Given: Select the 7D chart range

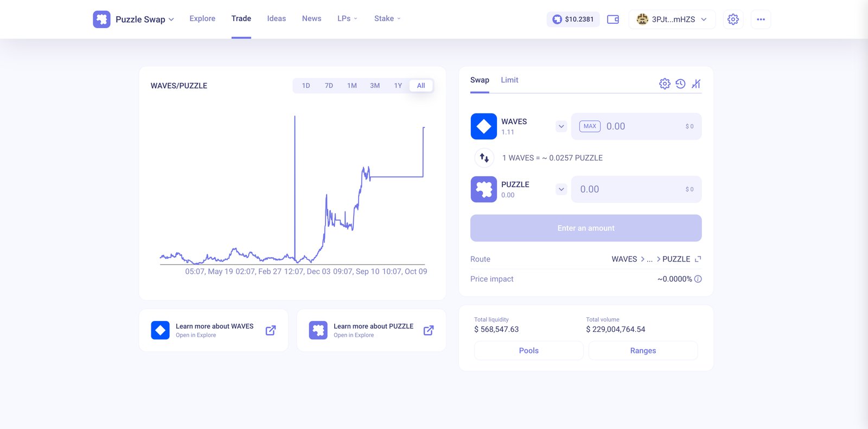Looking at the screenshot, I should coord(329,86).
